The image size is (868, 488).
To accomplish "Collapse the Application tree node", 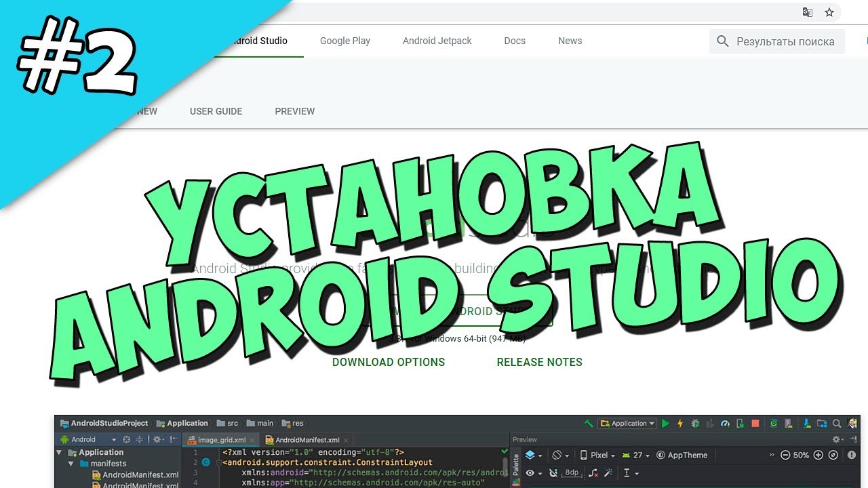I will point(59,452).
